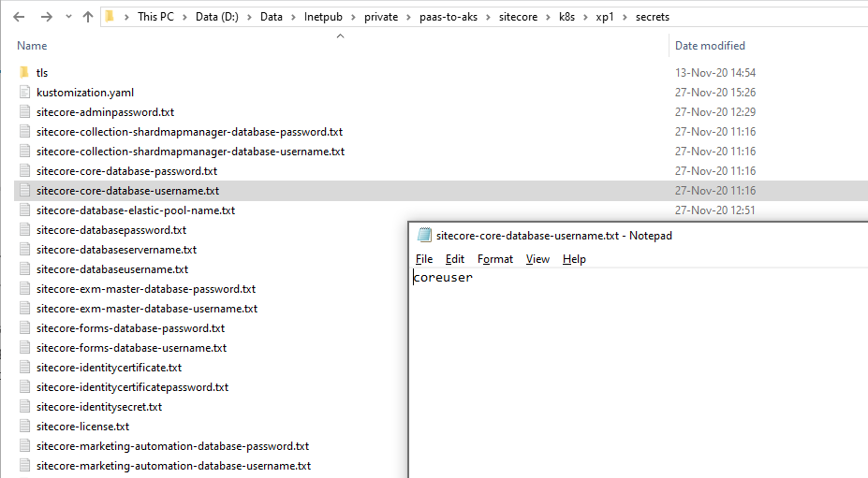Click date 27-Nov-20 15:26
Image resolution: width=868 pixels, height=478 pixels.
715,93
